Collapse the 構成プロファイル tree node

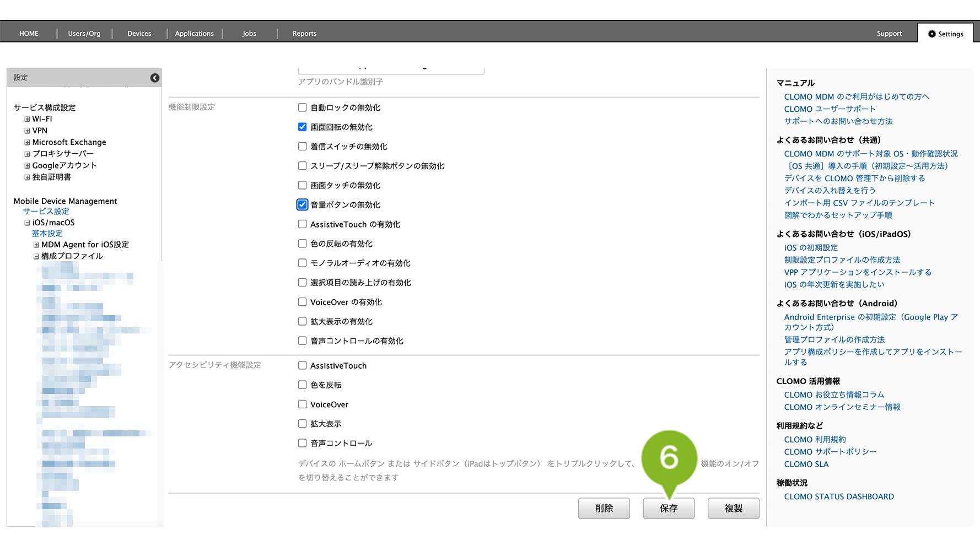pos(36,256)
